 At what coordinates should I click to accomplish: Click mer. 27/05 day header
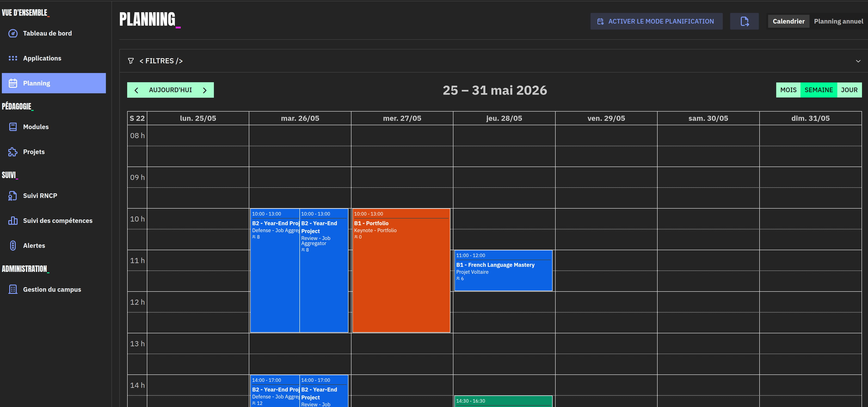[x=402, y=118]
